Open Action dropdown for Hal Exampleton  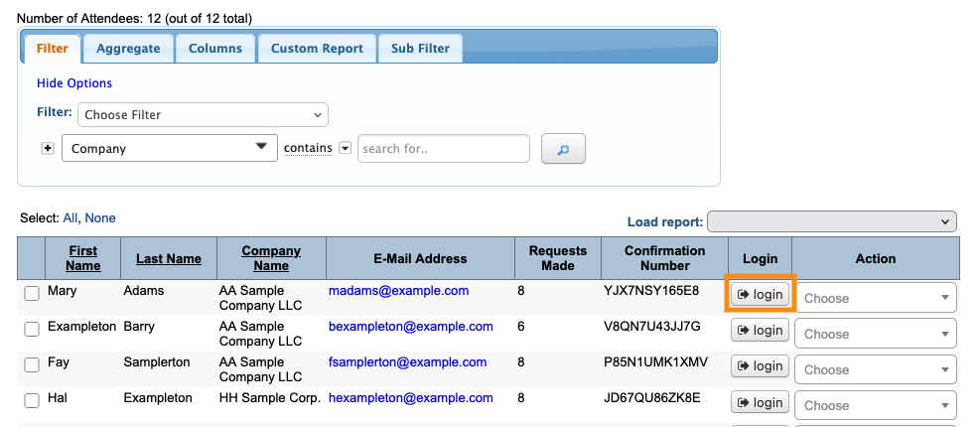875,405
